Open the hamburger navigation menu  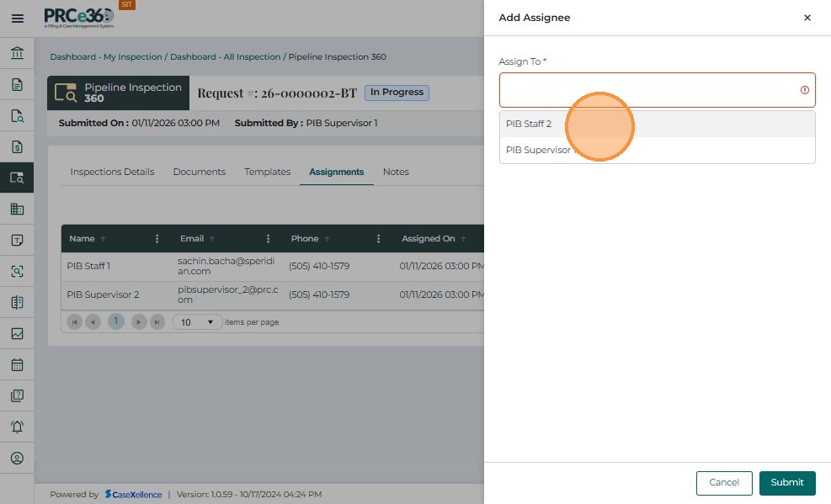[17, 18]
